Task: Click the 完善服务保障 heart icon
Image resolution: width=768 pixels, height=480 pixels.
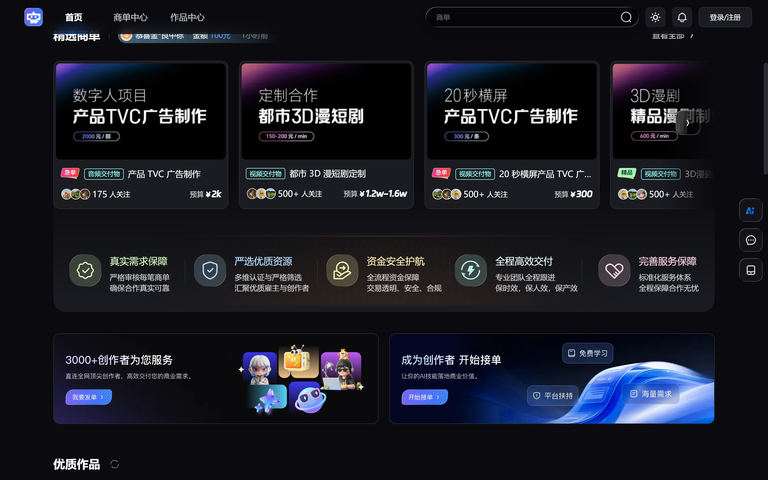Action: pyautogui.click(x=614, y=270)
